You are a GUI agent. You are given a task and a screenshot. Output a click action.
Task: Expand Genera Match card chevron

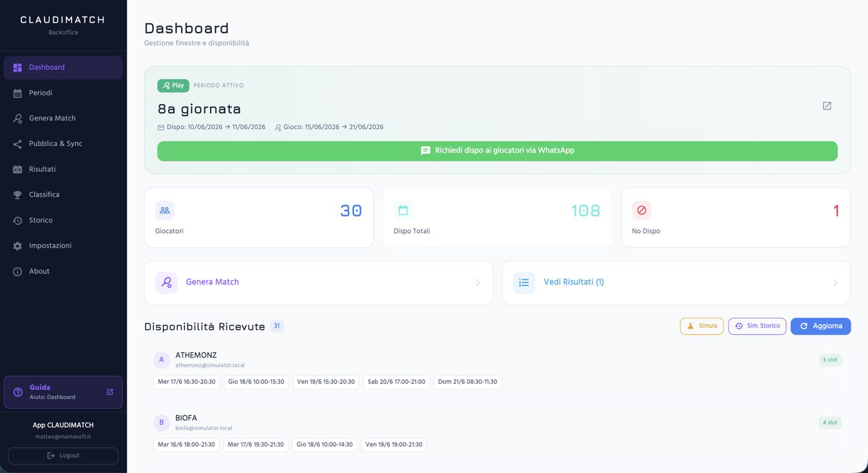click(477, 283)
